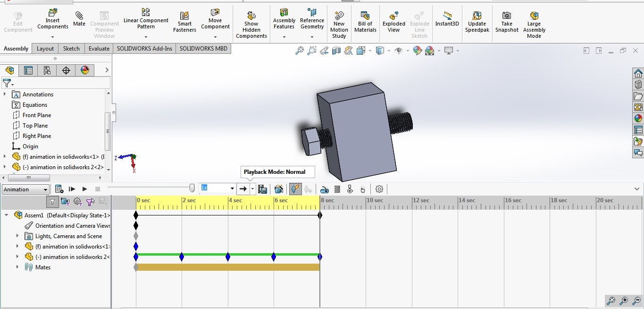Open the ConfigurationManager tab icon

[47, 70]
